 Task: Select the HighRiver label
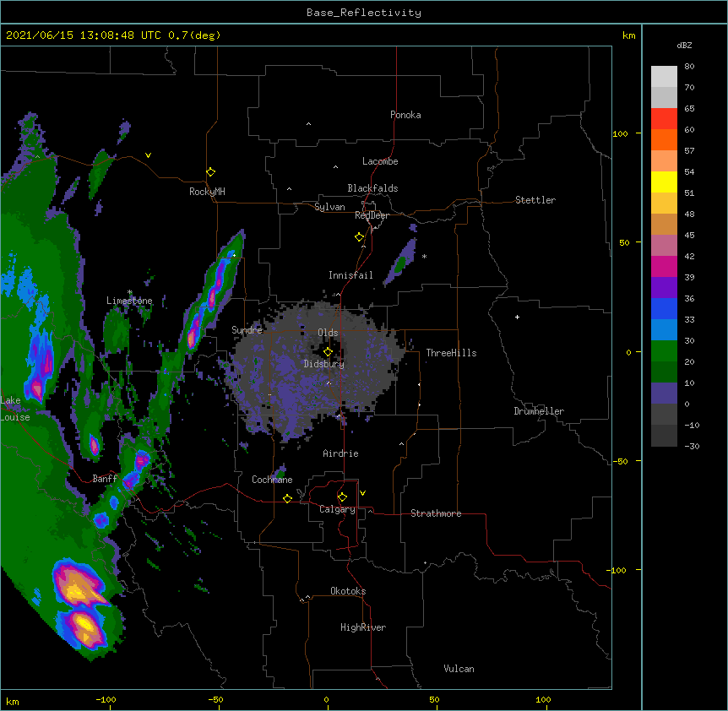click(x=363, y=627)
